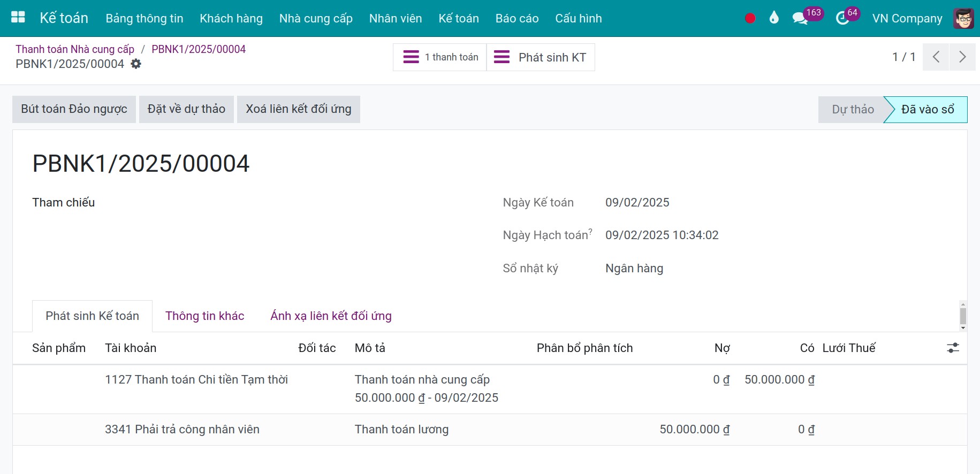Open the user avatar menu
Image resolution: width=980 pixels, height=474 pixels.
coord(963,18)
